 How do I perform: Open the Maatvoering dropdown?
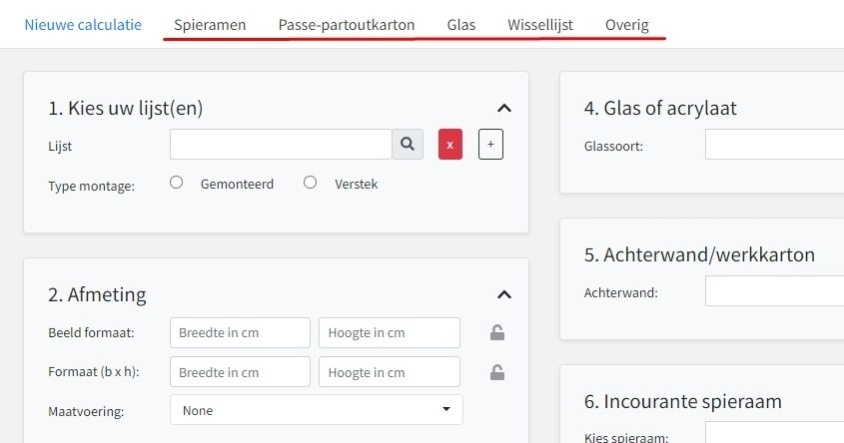pyautogui.click(x=316, y=410)
